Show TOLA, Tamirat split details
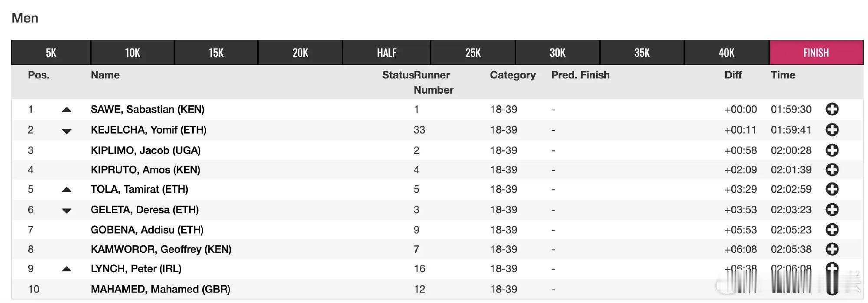 832,189
